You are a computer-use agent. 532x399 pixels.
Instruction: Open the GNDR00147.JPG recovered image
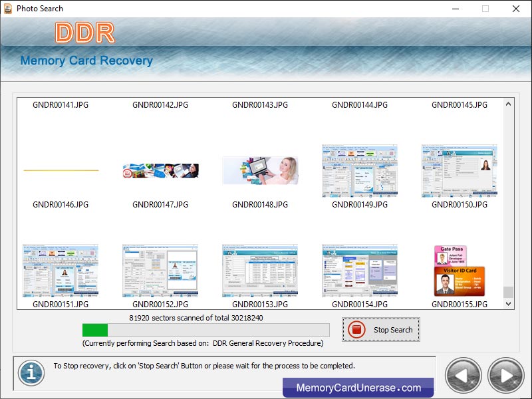160,170
